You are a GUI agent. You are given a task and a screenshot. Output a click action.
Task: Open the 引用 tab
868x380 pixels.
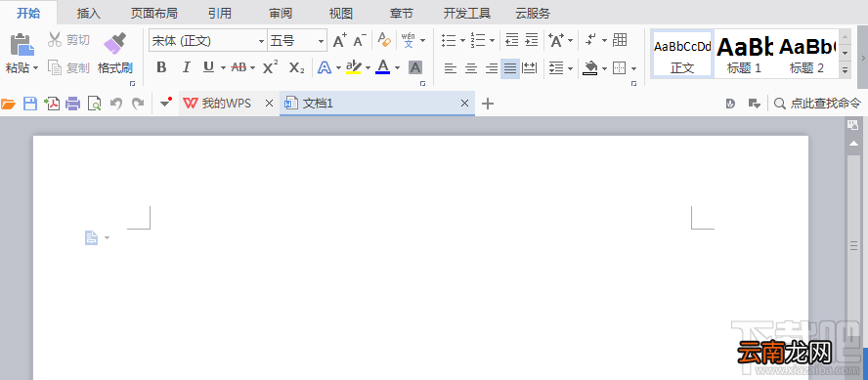(x=220, y=13)
